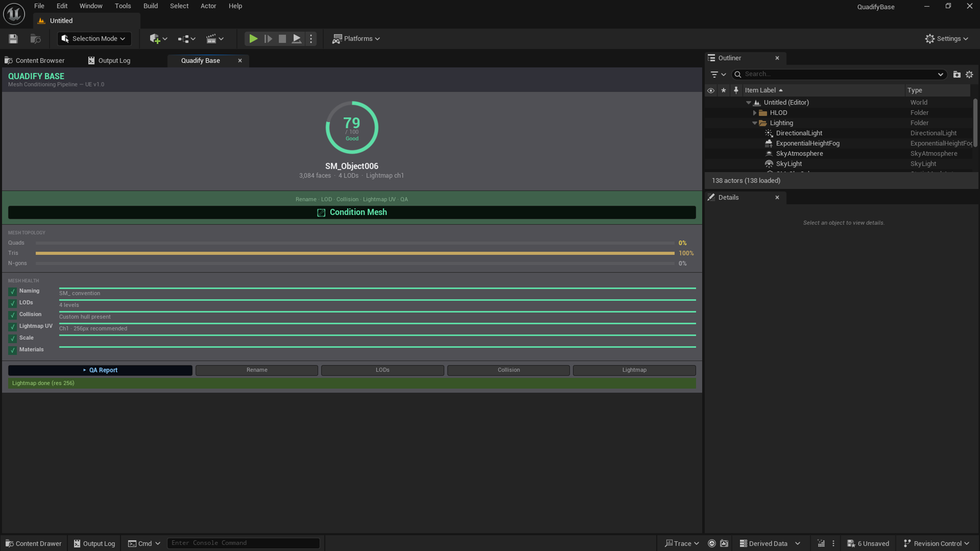Click the Condition Mesh button
980x551 pixels.
pos(352,213)
